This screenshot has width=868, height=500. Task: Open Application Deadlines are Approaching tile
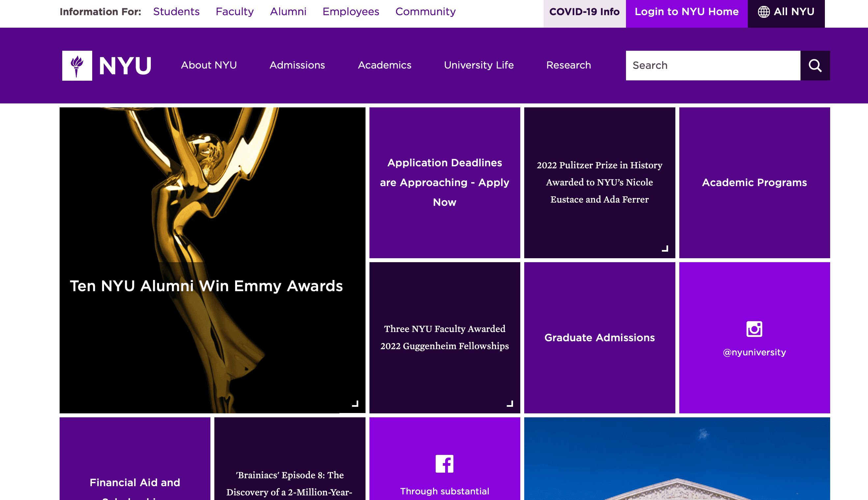click(445, 183)
